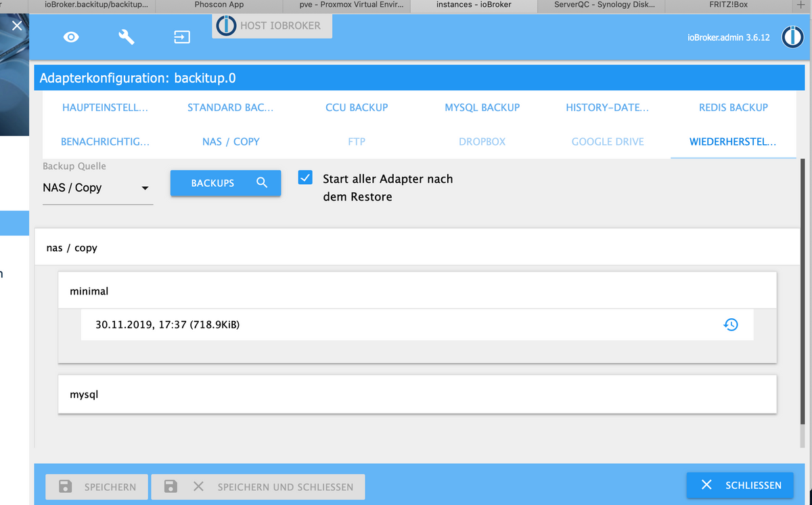Switch to the HAUPTEINSTELL... tab
812x505 pixels.
click(x=105, y=107)
